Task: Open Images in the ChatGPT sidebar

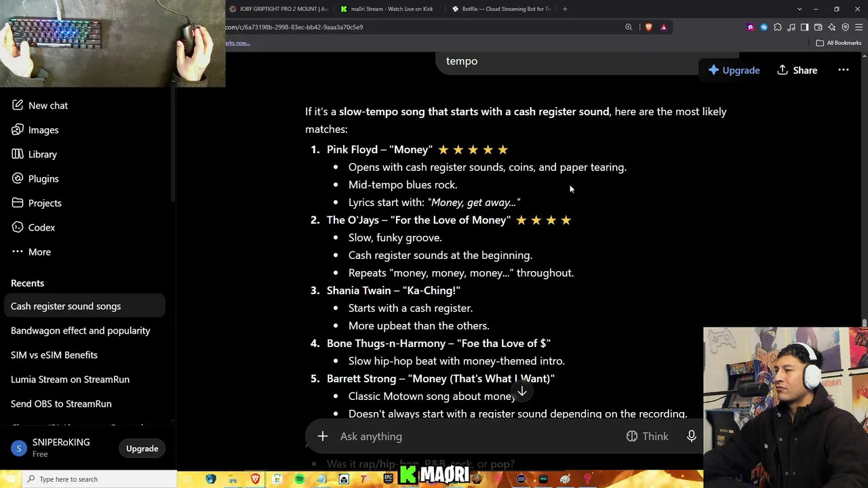Action: (x=35, y=130)
